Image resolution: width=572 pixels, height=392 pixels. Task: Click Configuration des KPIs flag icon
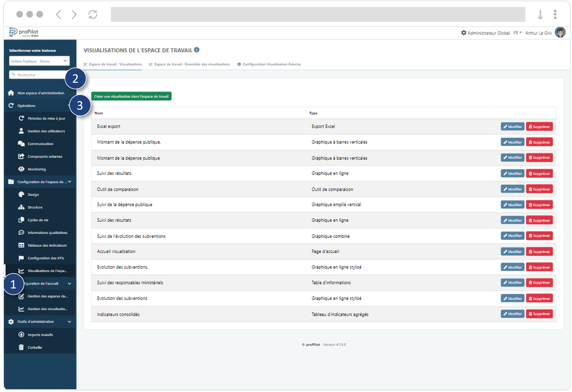(x=21, y=258)
